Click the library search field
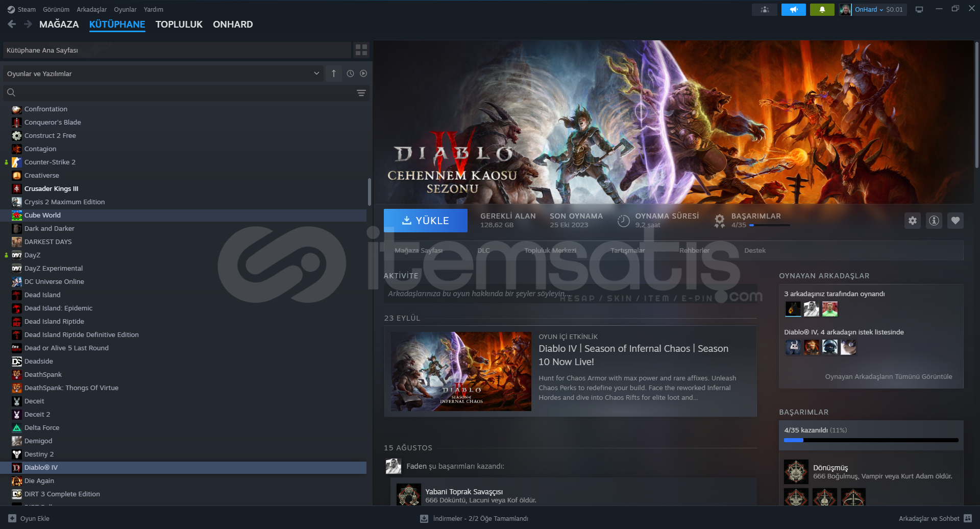 click(186, 93)
